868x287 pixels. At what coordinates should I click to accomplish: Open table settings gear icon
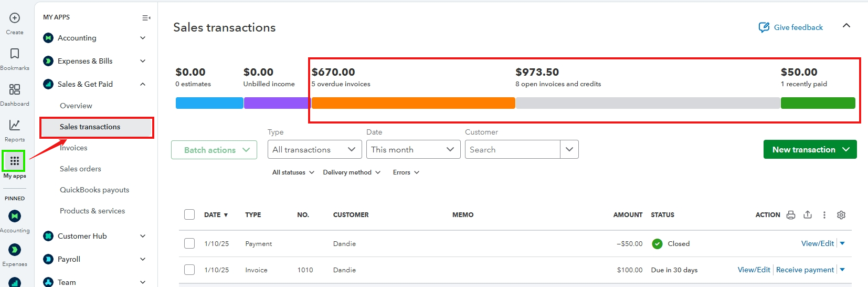pyautogui.click(x=841, y=215)
